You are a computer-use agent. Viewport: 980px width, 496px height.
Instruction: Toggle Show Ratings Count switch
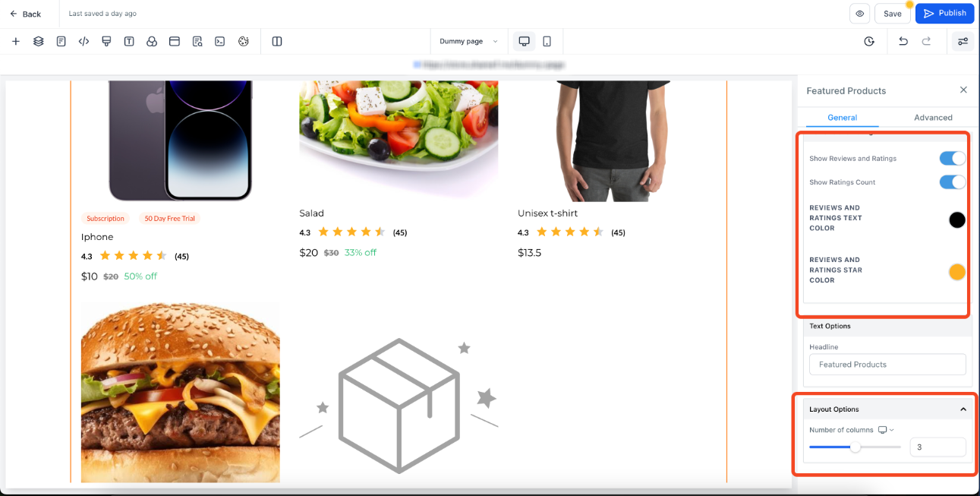tap(953, 182)
